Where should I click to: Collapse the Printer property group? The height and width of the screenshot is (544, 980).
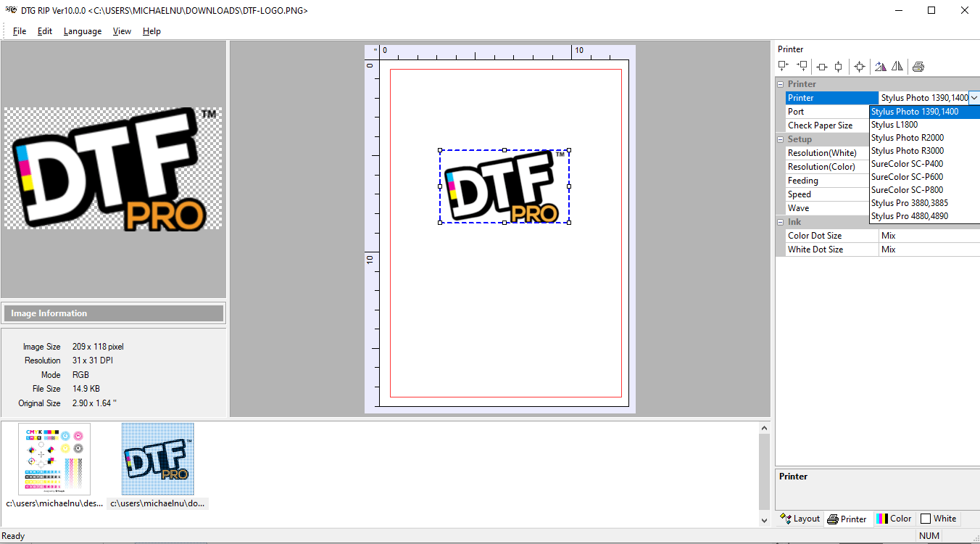point(780,84)
